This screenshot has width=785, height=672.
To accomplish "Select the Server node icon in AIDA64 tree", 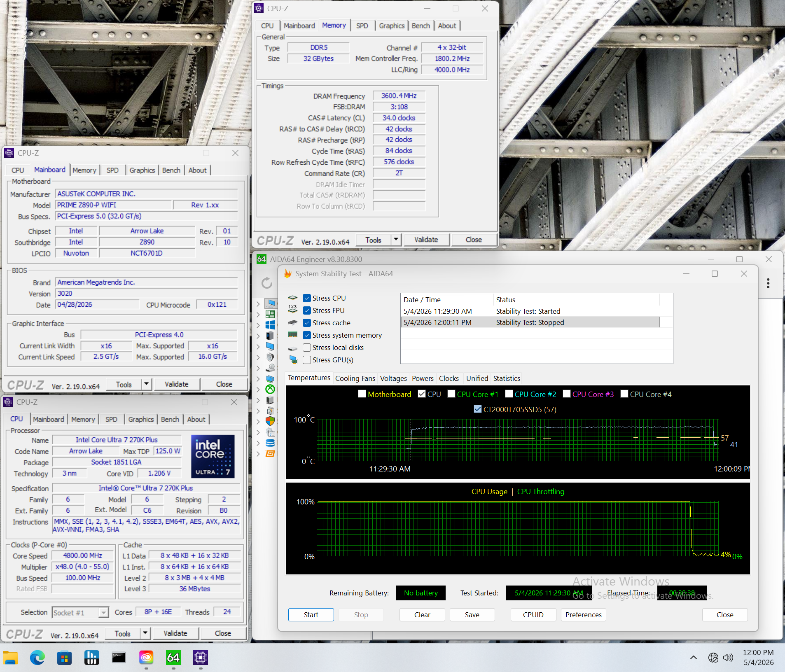I will 270,336.
